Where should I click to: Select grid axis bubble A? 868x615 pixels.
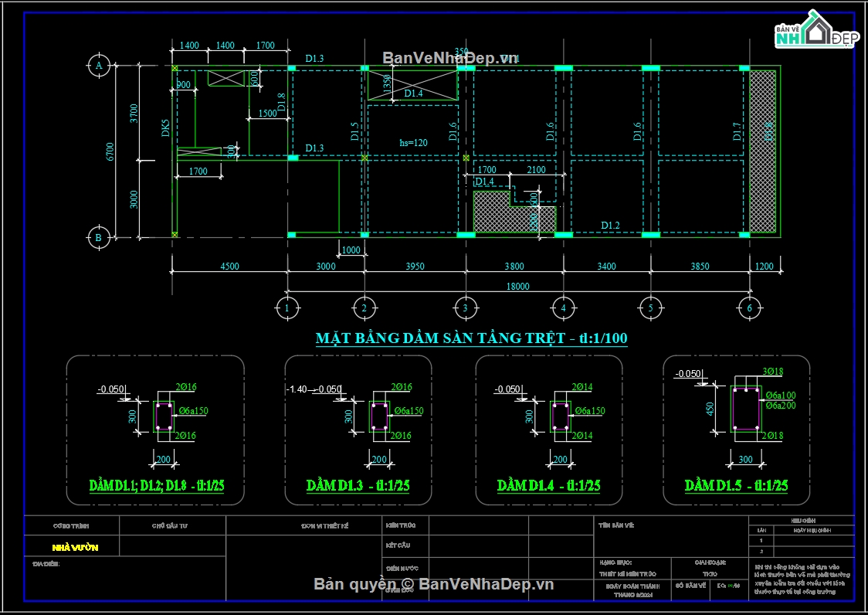(x=99, y=66)
